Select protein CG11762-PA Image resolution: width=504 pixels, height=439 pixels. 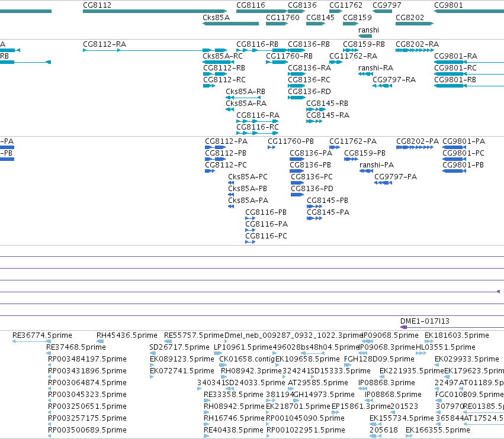335,147
